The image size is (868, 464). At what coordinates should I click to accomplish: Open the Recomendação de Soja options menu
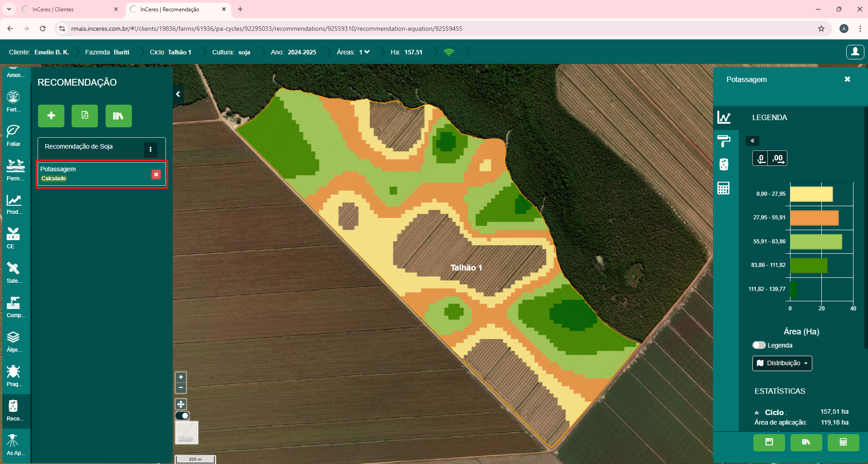click(x=150, y=150)
